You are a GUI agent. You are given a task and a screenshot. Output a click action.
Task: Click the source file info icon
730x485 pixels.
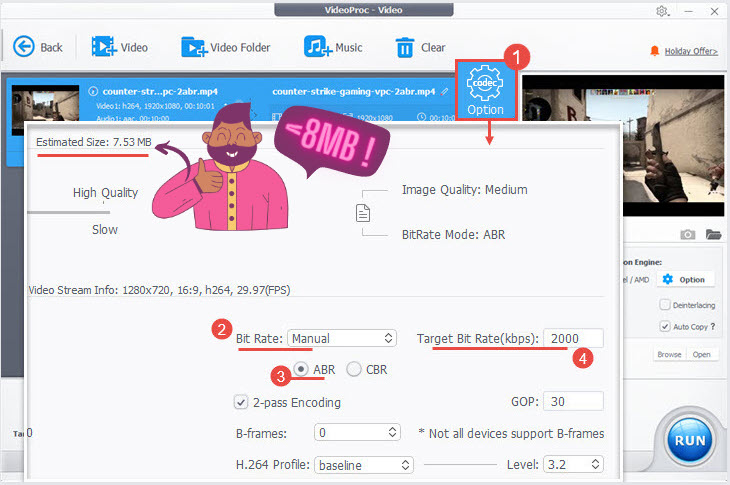(x=93, y=91)
